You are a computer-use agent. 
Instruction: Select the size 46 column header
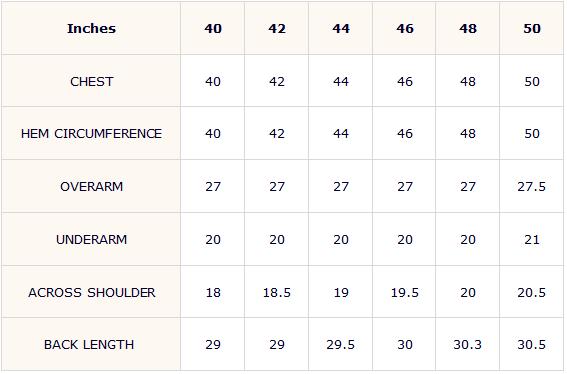[405, 29]
